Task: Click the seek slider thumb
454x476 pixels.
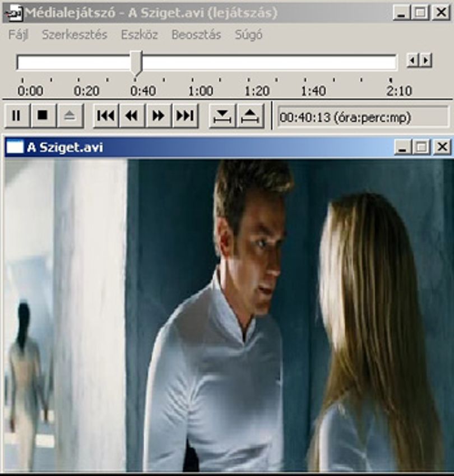Action: click(x=137, y=63)
